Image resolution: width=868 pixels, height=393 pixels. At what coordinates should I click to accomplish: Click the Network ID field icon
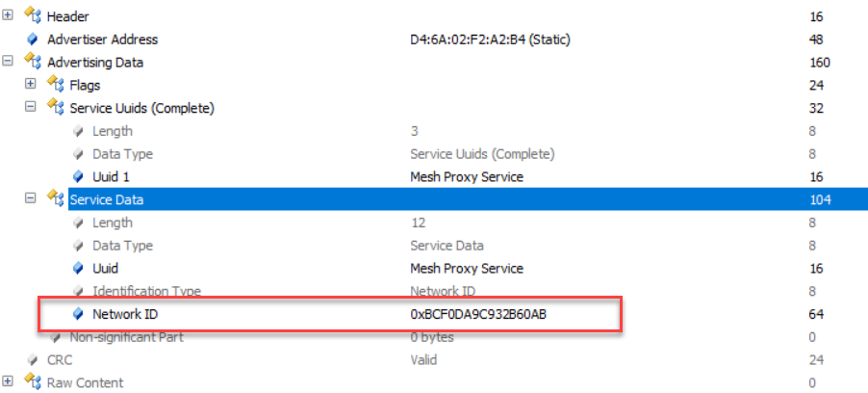77,314
